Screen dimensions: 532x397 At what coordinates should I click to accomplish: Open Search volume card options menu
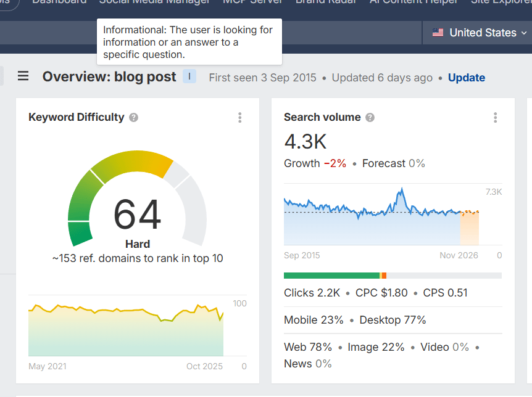tap(496, 118)
